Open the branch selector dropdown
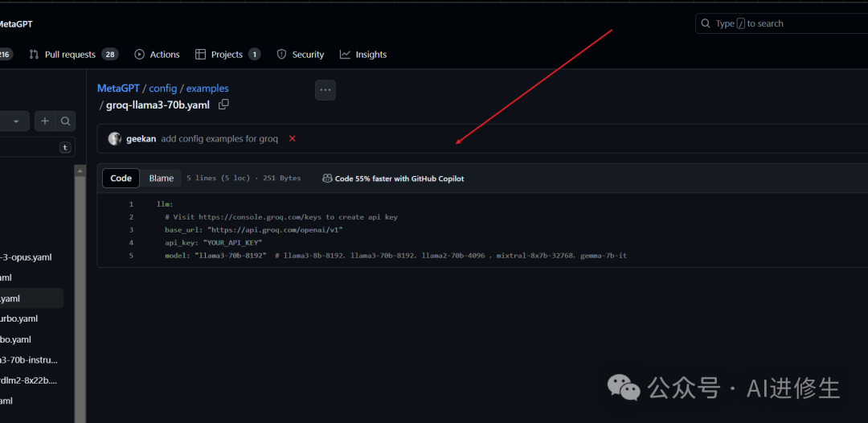 pos(14,121)
